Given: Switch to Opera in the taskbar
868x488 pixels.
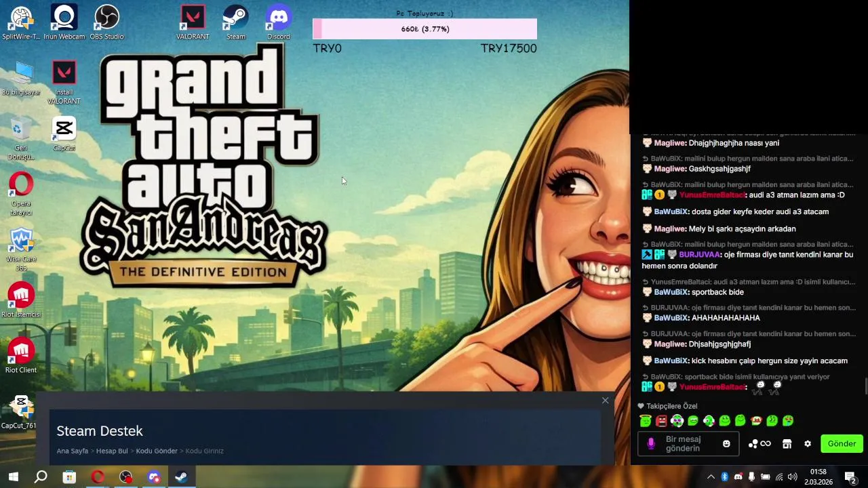Looking at the screenshot, I should (x=98, y=477).
